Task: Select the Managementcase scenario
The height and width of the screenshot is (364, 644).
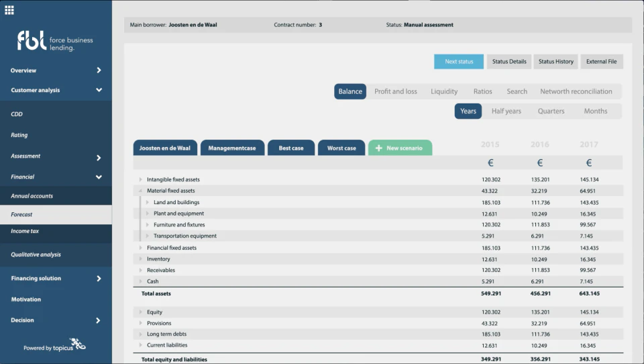Action: [232, 148]
